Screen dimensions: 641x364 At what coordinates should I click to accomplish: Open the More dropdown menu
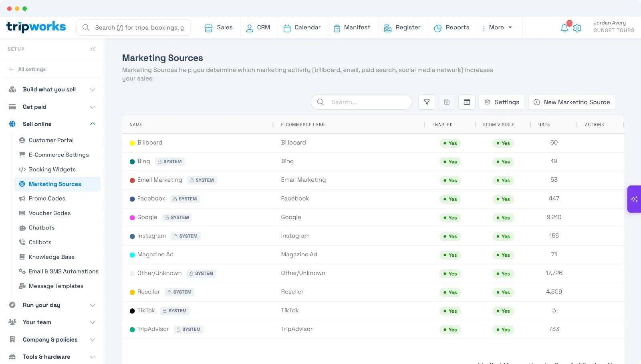click(x=497, y=28)
